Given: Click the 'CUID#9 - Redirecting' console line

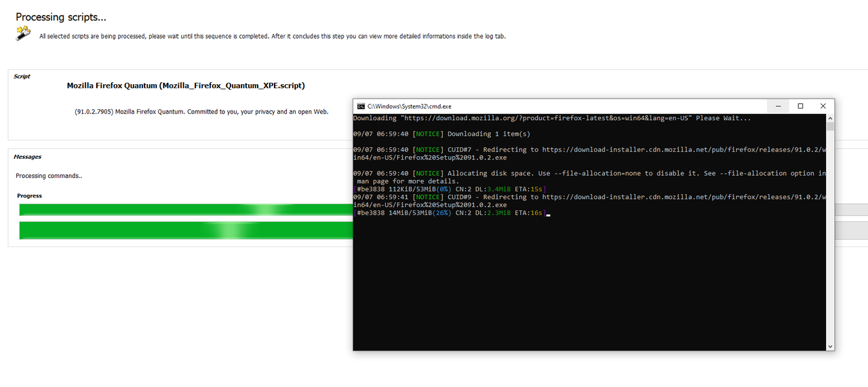Looking at the screenshot, I should [589, 201].
